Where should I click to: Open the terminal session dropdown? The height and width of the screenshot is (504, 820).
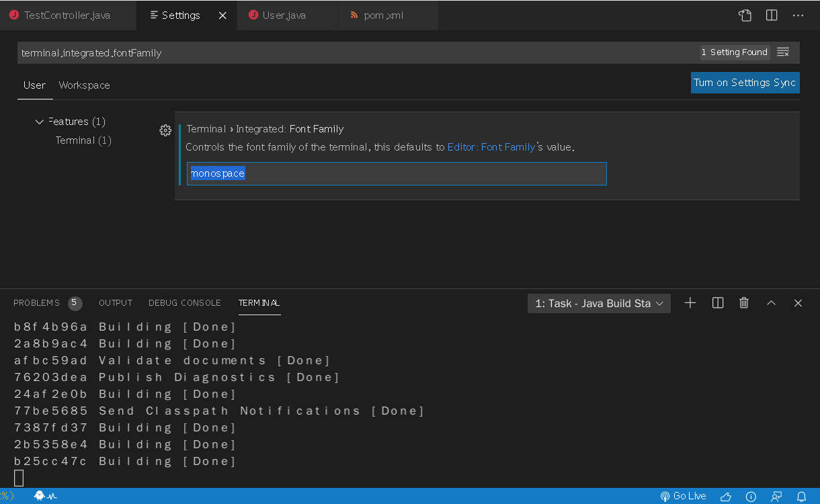(x=598, y=303)
